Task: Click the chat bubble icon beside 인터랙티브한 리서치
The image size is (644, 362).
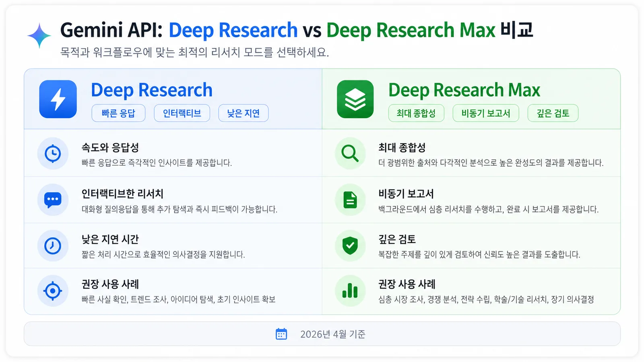Action: pyautogui.click(x=53, y=200)
